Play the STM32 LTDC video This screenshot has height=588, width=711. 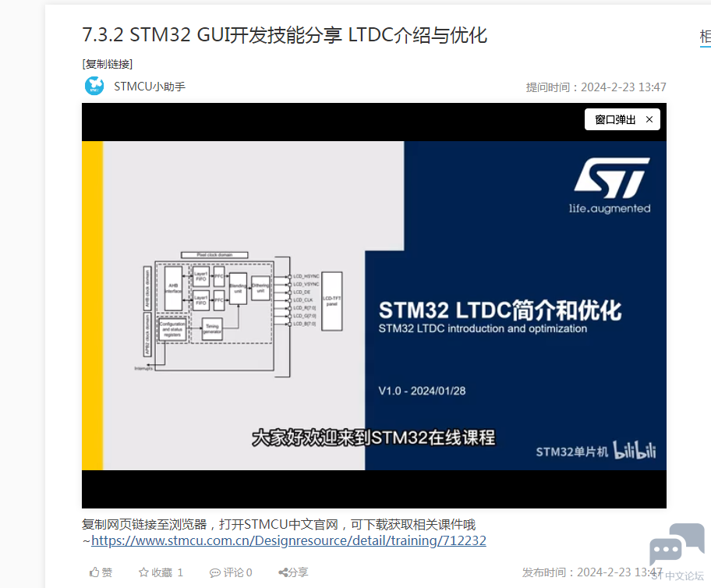374,306
